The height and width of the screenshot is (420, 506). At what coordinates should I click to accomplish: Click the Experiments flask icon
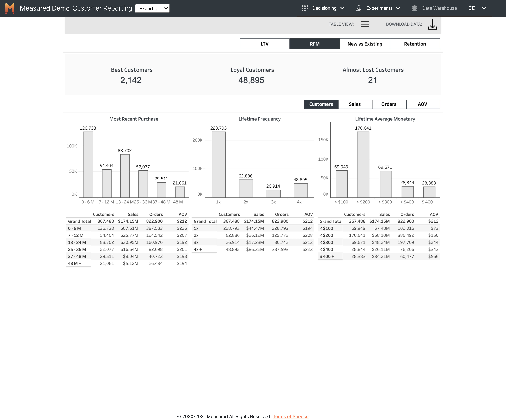[x=359, y=8]
